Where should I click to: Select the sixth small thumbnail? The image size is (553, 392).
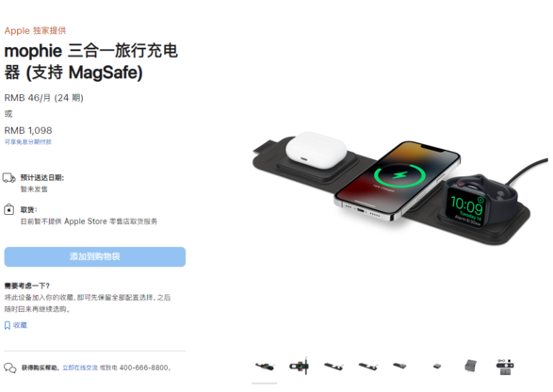click(437, 367)
